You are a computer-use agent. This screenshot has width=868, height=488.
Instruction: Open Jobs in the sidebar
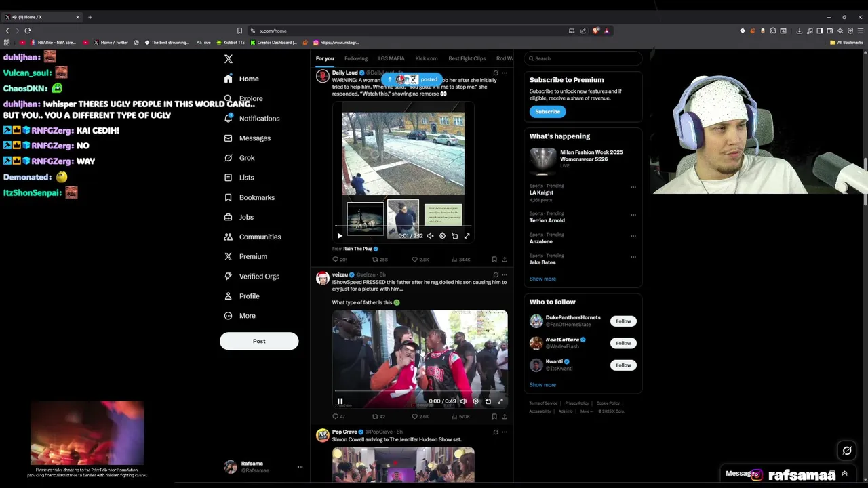click(x=239, y=217)
